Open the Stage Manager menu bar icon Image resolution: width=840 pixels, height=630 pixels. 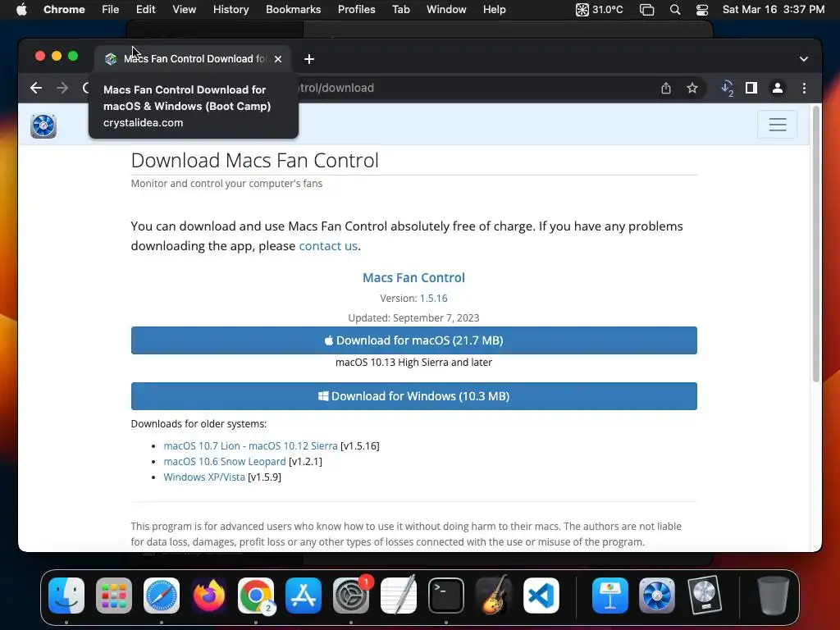(x=646, y=9)
